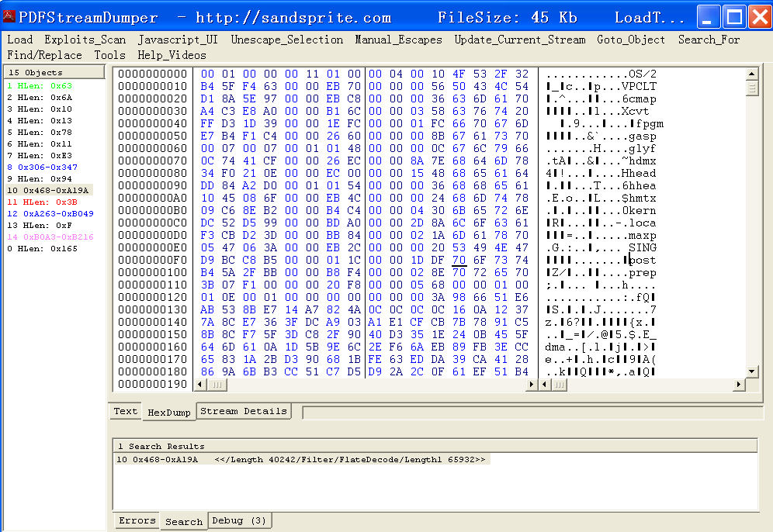773x532 pixels.
Task: Select object 2 HLen: 0x6A
Action: 40,98
